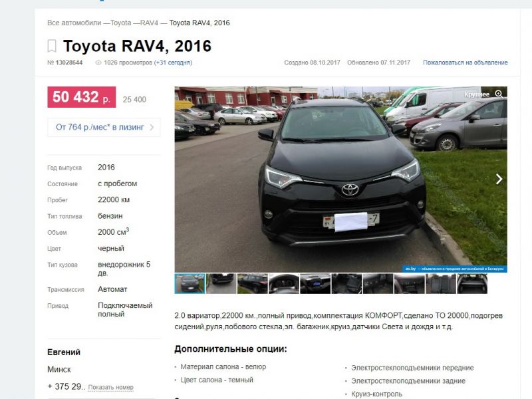The image size is (532, 399).
Task: Click 'Материал салона - велюр' option
Action: 223,367
